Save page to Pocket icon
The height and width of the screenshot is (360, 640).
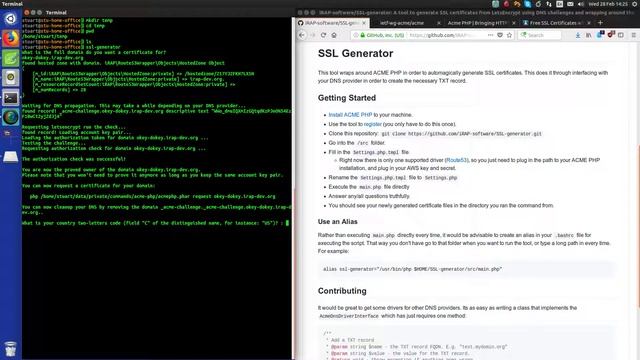500,35
